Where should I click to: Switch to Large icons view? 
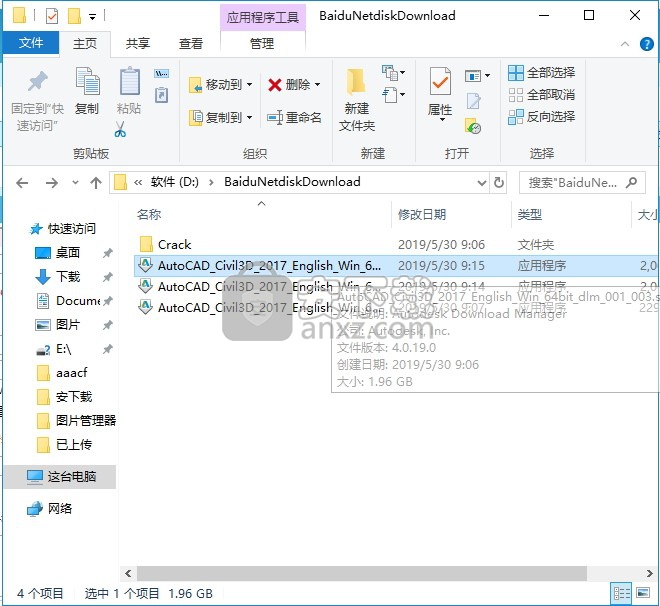click(644, 593)
